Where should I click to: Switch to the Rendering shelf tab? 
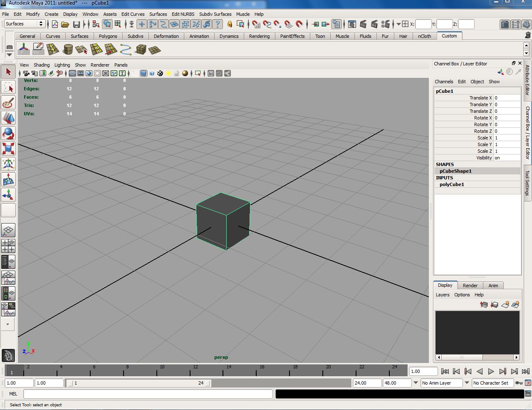click(x=260, y=36)
